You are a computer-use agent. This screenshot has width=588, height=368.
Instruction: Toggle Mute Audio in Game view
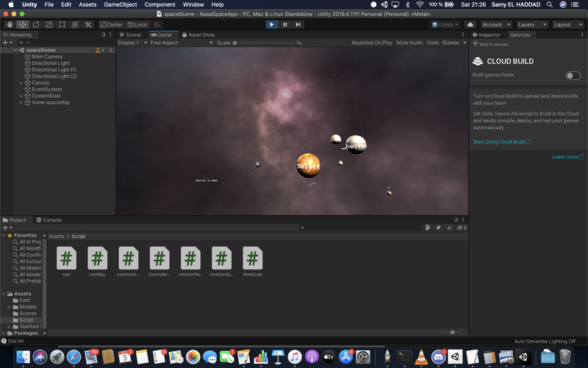pos(409,43)
